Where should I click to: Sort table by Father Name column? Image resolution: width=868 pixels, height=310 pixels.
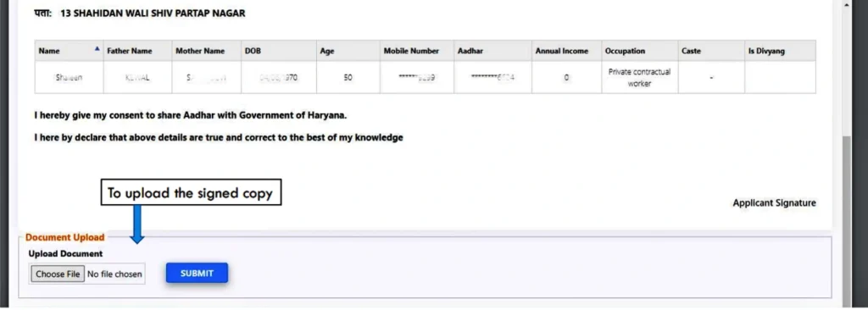[137, 51]
